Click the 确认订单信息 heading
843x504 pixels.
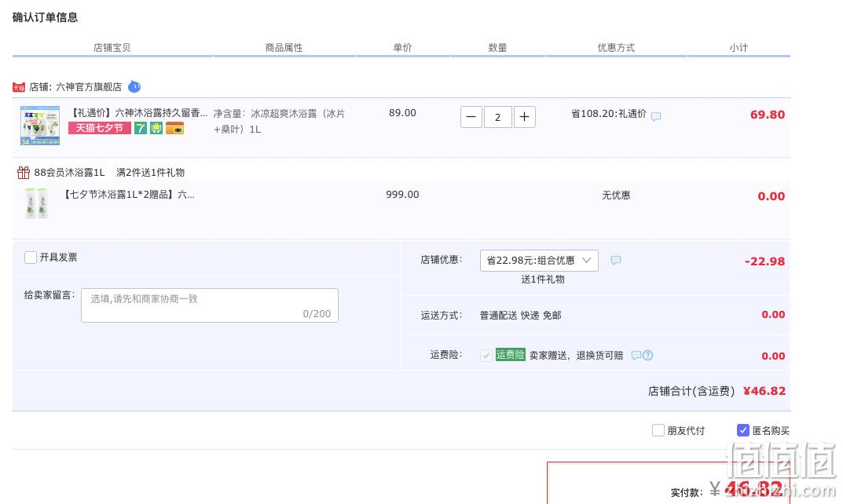pyautogui.click(x=45, y=18)
